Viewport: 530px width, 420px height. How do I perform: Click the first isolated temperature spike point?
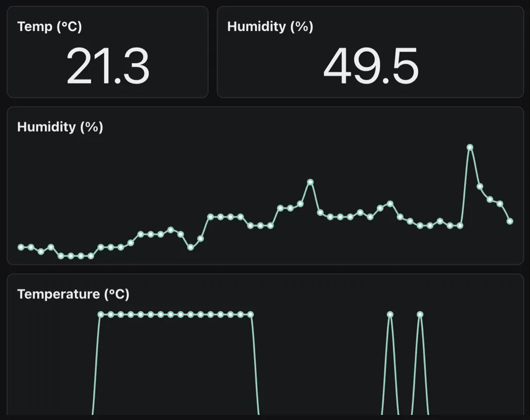[x=390, y=314]
